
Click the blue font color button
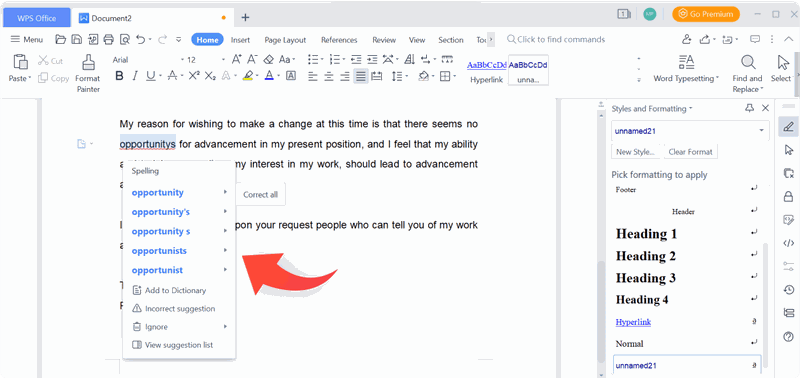(x=269, y=76)
